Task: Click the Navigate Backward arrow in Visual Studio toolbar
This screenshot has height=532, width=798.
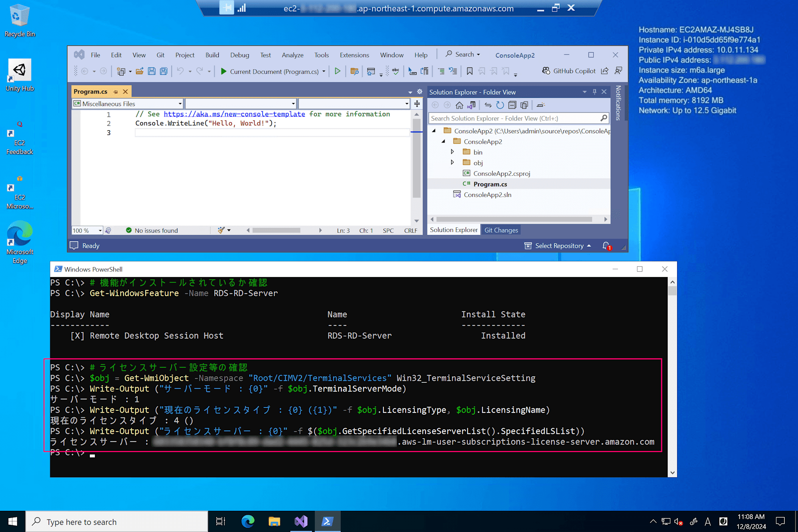Action: [85, 71]
